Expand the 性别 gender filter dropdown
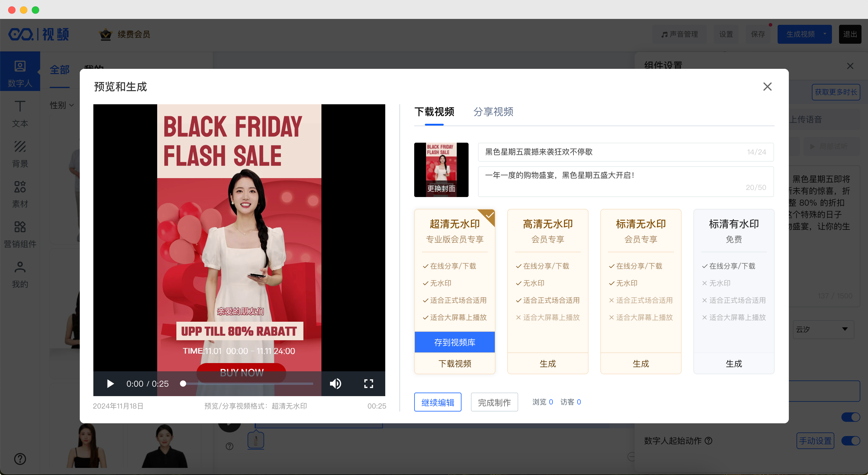This screenshot has width=868, height=475. pyautogui.click(x=62, y=105)
